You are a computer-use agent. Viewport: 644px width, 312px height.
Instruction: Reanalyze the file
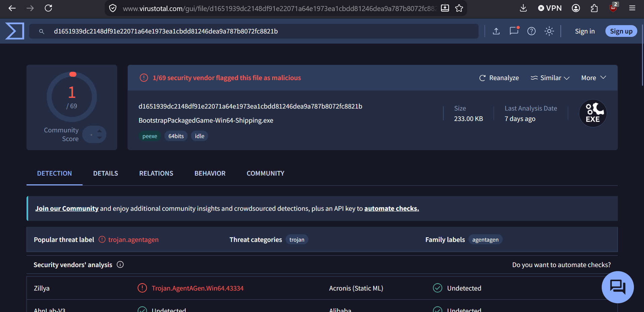point(499,78)
